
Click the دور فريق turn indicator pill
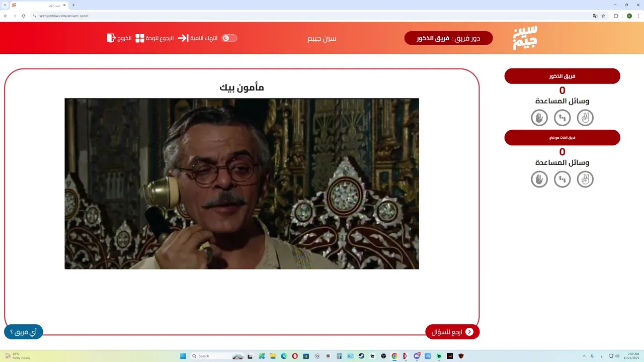tap(448, 38)
